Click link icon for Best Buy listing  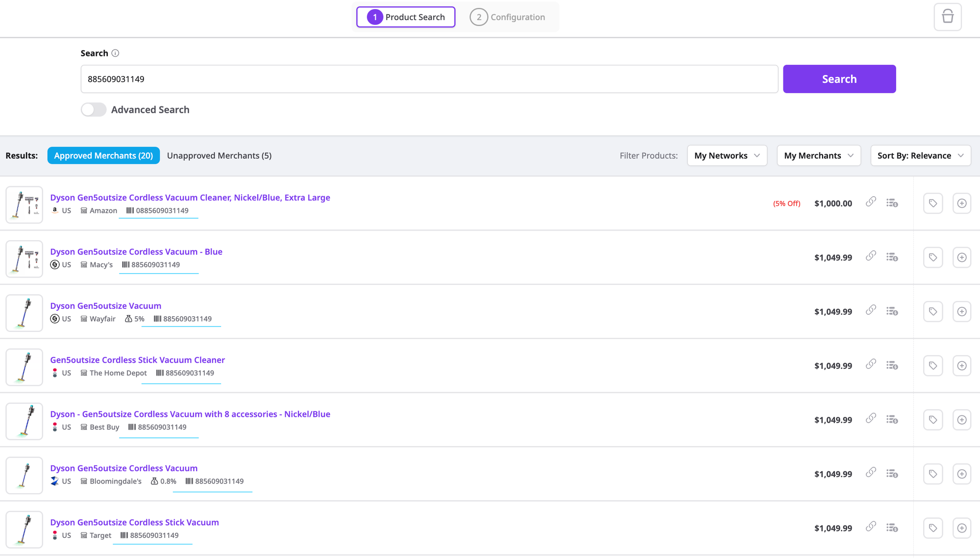[871, 419]
